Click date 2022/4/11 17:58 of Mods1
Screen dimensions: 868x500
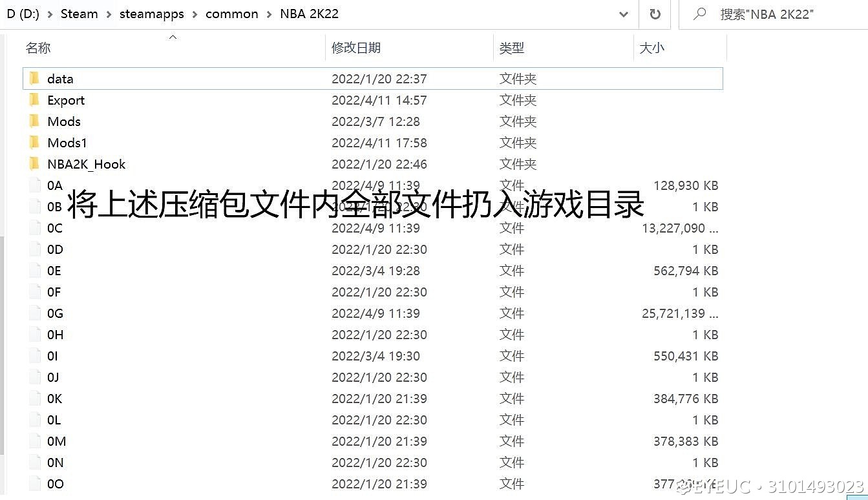pyautogui.click(x=379, y=143)
